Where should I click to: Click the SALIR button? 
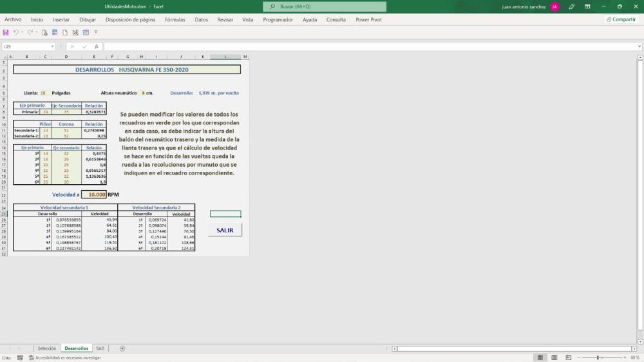pyautogui.click(x=225, y=230)
